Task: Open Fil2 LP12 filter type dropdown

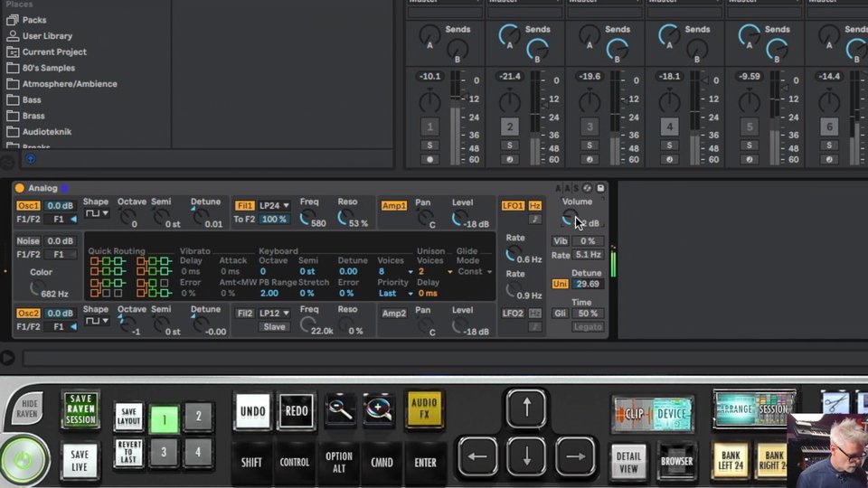Action: (x=275, y=314)
